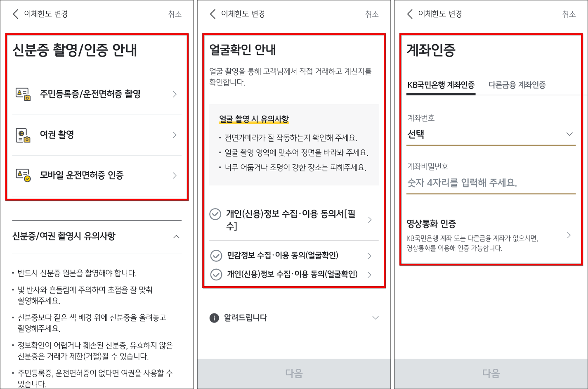Screen dimensions: 588x389
Task: Click the chevron arrow on the 여권 촬영 row
Action: (x=175, y=135)
